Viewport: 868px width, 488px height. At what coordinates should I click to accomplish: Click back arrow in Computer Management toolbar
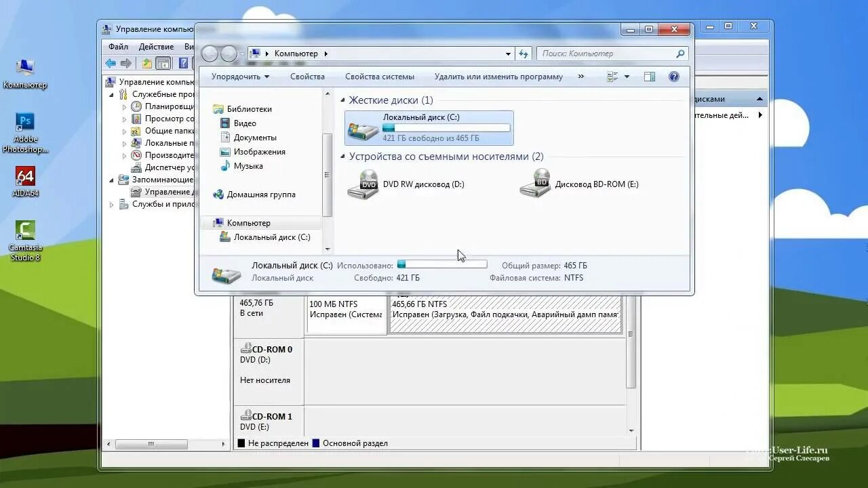(111, 63)
